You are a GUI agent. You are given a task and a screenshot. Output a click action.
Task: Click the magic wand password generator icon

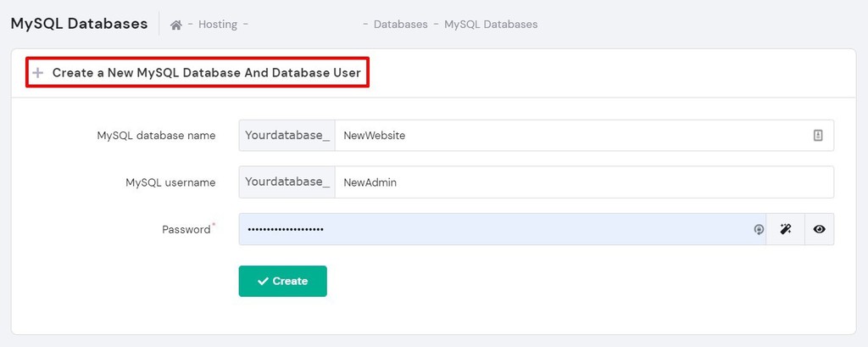click(x=786, y=229)
